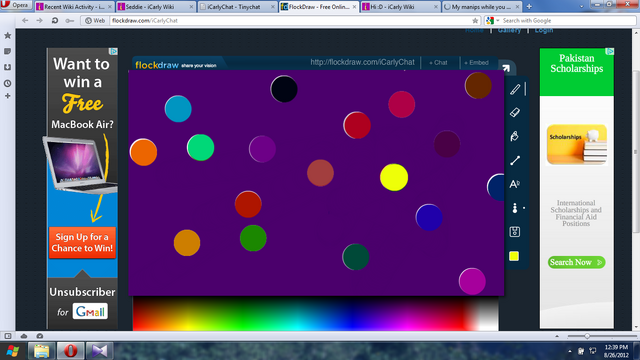
Task: Open new tab with plus button
Action: point(529,7)
